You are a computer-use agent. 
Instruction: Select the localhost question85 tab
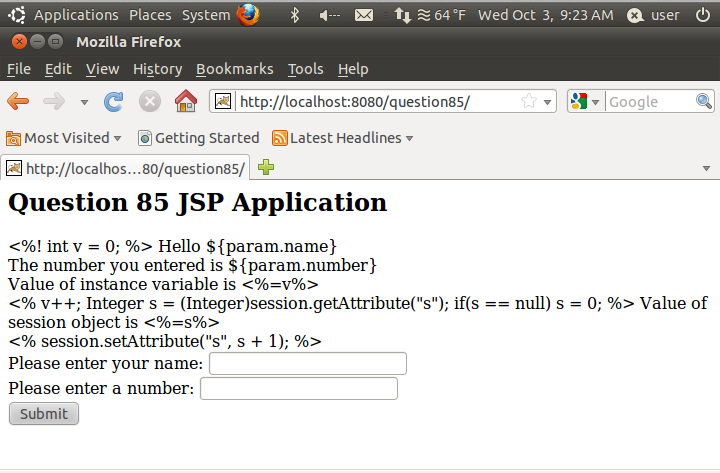point(124,168)
